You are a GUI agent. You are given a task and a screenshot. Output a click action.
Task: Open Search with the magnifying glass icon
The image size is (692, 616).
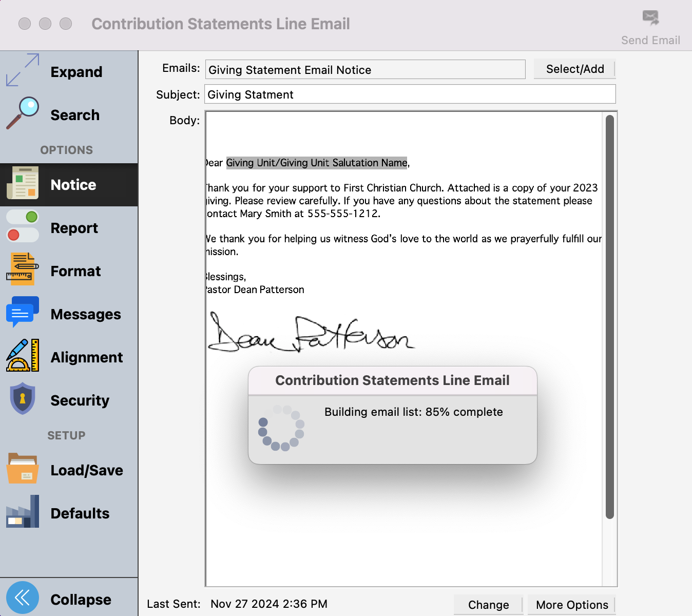tap(23, 113)
